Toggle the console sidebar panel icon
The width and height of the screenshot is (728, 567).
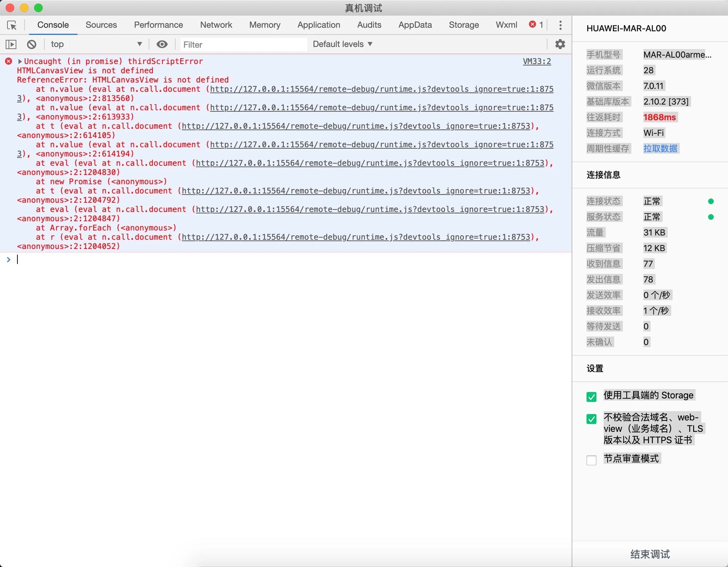(11, 44)
